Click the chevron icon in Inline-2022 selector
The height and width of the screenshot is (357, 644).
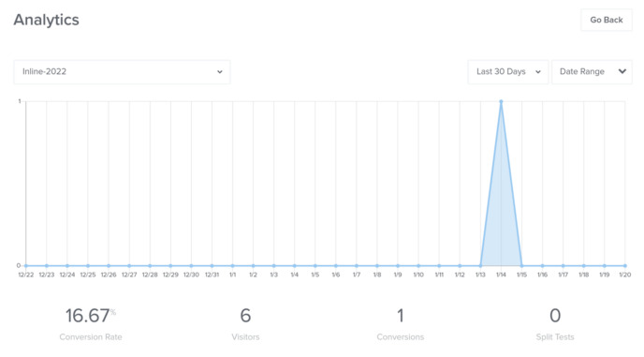pyautogui.click(x=220, y=72)
